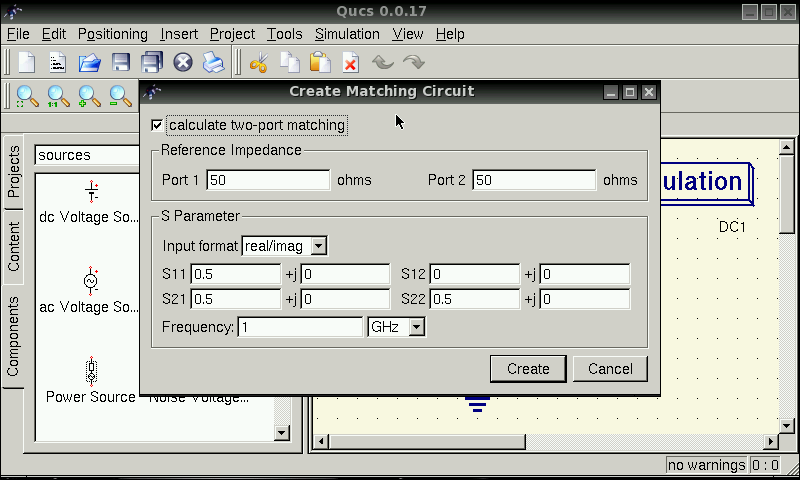Image resolution: width=800 pixels, height=480 pixels.
Task: Open the Simulation menu
Action: [x=347, y=34]
